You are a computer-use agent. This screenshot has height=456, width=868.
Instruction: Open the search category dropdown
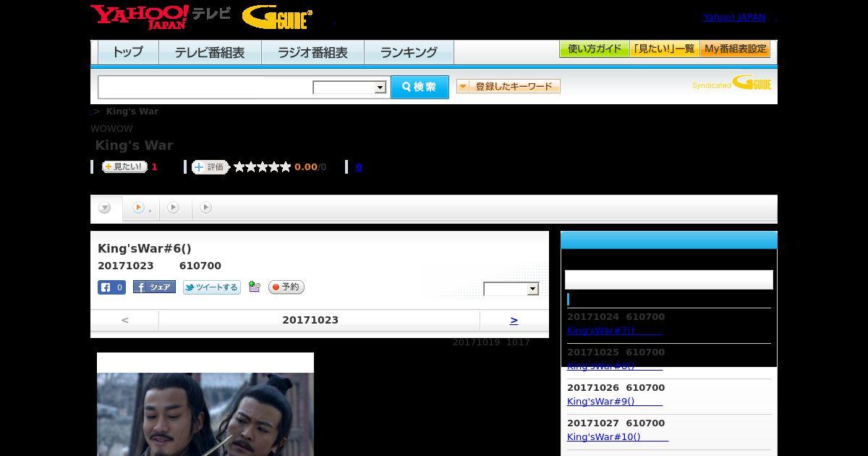tap(350, 88)
